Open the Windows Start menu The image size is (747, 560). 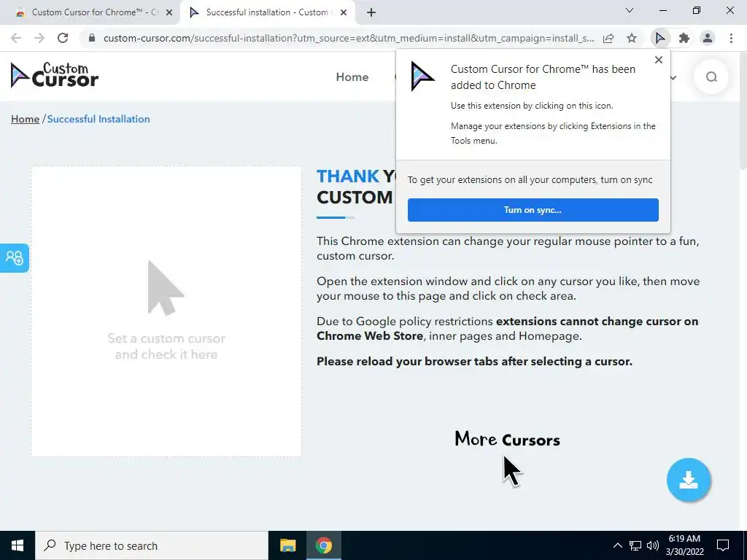click(x=18, y=545)
